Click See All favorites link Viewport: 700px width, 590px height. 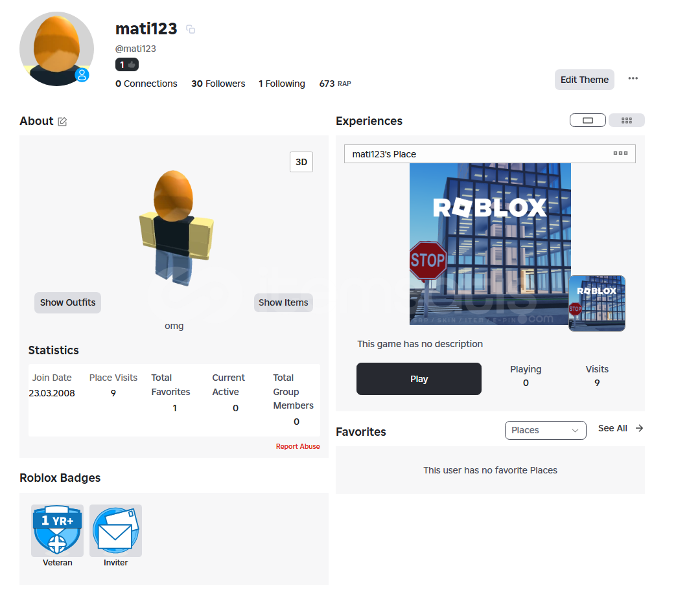coord(612,429)
